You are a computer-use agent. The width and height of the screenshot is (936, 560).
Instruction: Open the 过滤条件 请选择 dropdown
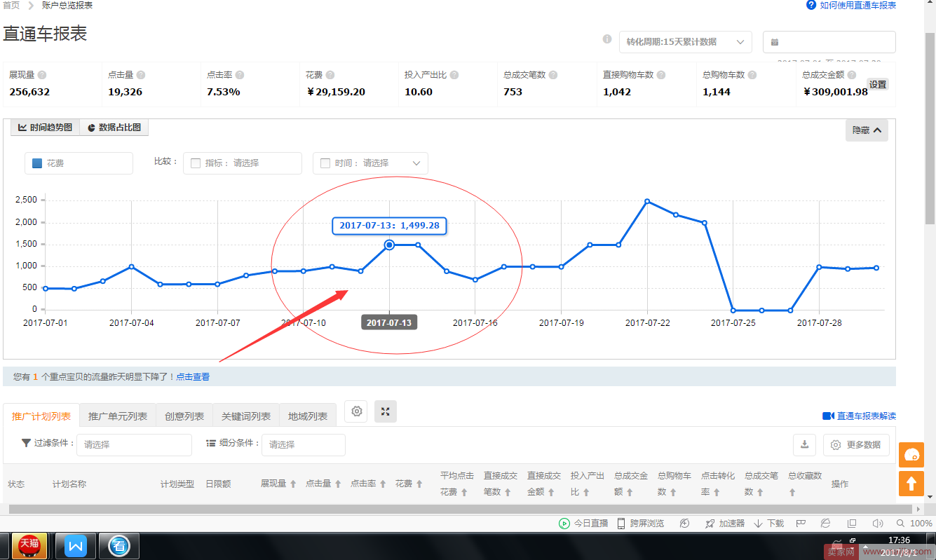[134, 445]
